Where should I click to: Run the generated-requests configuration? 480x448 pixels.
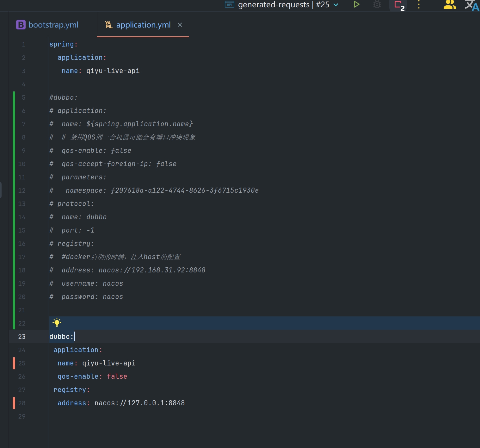coord(356,4)
